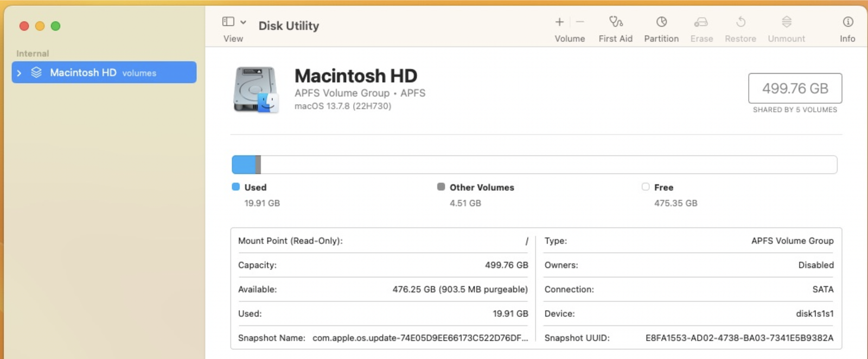
Task: Click the Macintosh HD heading text
Action: pyautogui.click(x=356, y=75)
